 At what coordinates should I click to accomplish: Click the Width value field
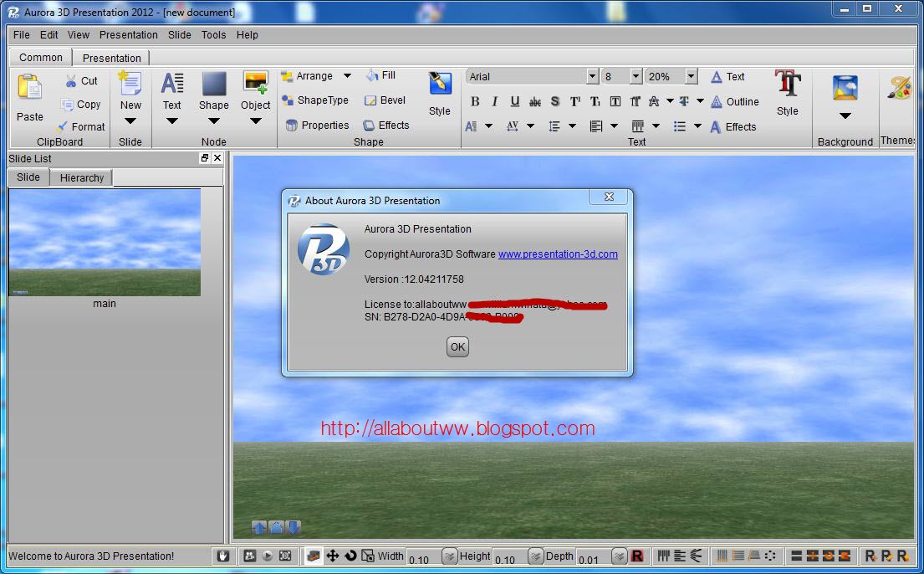click(424, 557)
